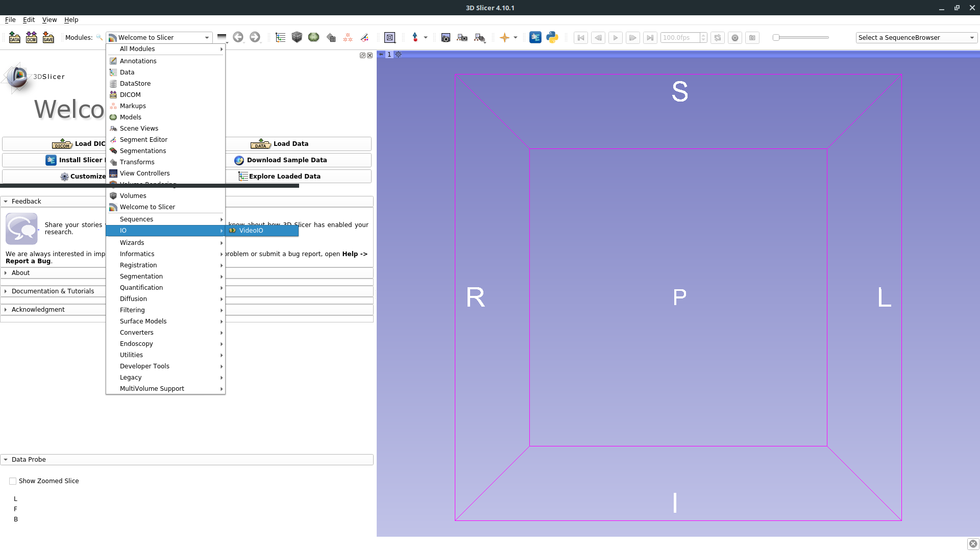Enable Show Zoomed Slice checkbox
The width and height of the screenshot is (980, 551).
(x=13, y=481)
